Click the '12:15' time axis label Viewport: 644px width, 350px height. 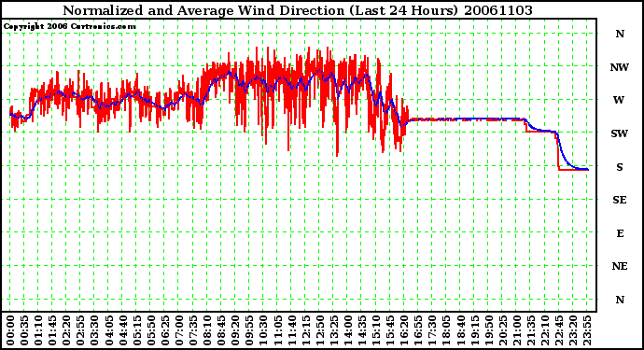point(306,330)
